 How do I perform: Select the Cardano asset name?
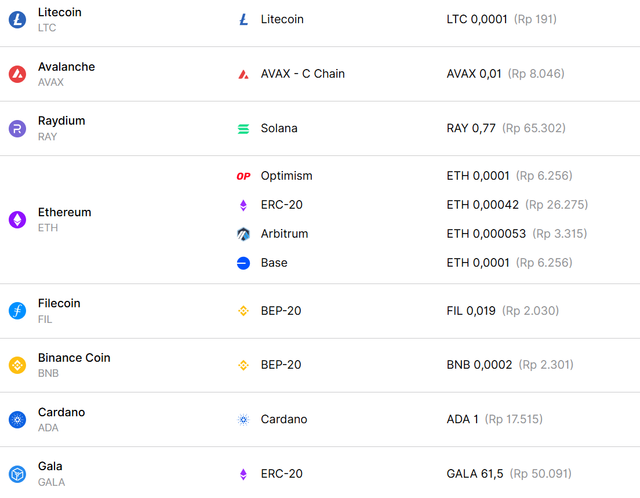click(62, 412)
